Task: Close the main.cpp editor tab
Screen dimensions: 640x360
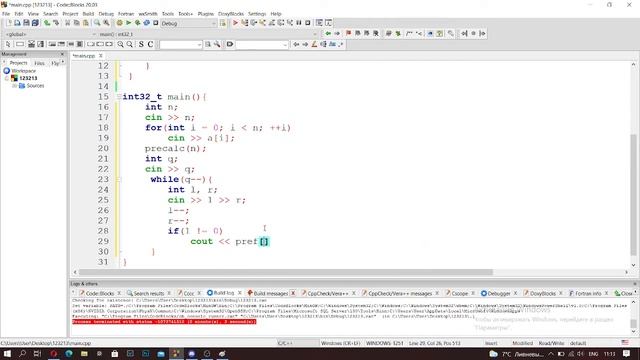Action: [100, 56]
